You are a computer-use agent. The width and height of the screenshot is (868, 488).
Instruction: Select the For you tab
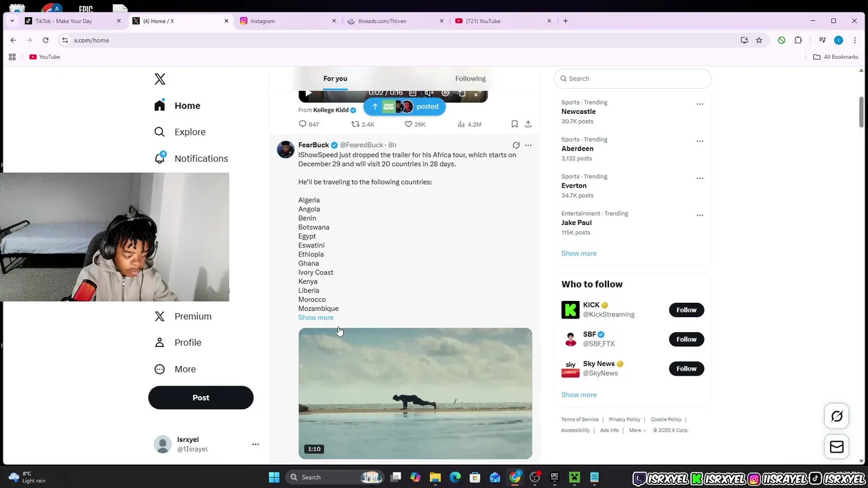[335, 79]
